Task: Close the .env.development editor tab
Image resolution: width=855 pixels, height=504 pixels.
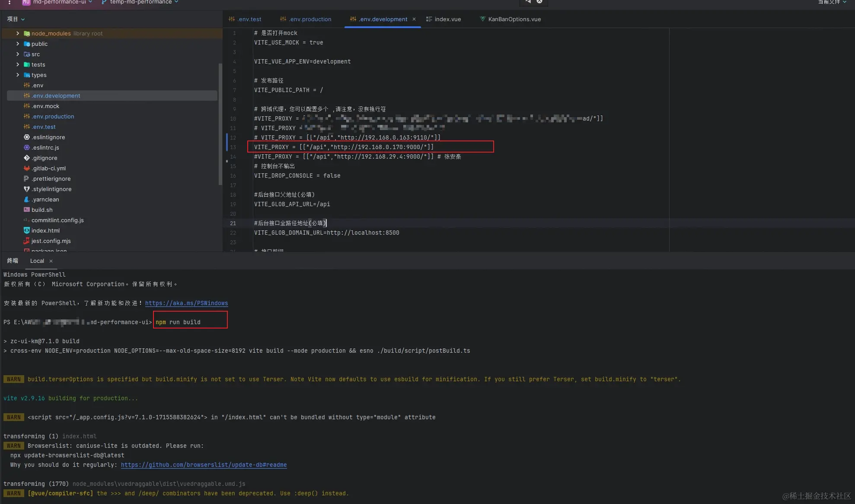Action: click(414, 19)
